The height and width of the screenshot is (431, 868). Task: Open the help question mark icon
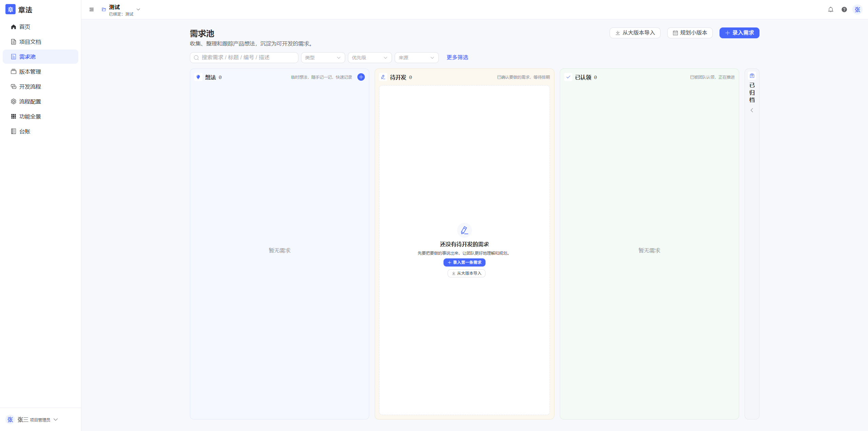[844, 9]
